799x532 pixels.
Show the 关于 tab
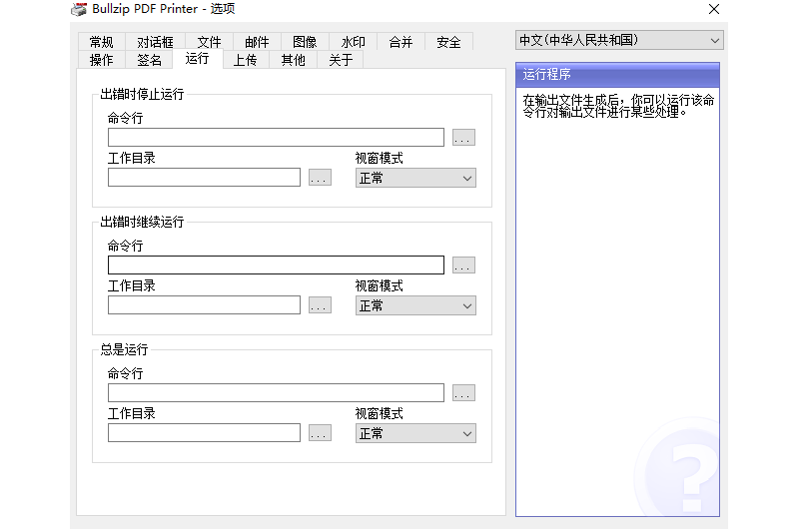(x=341, y=60)
